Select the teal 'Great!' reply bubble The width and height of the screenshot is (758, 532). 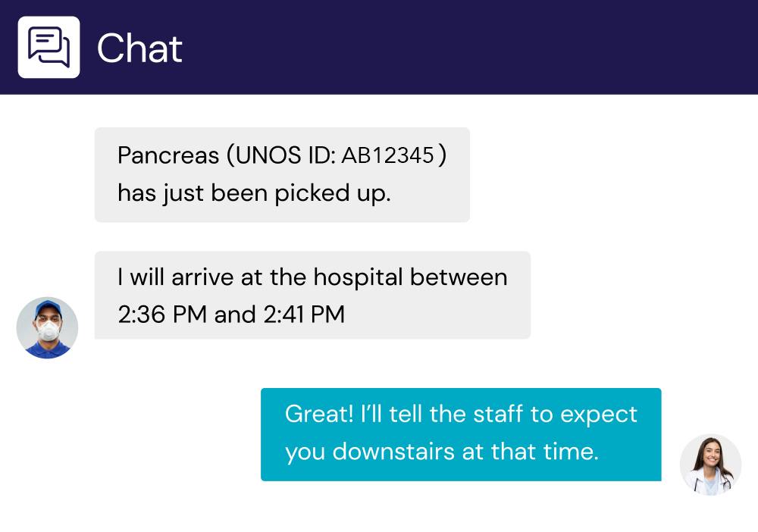click(x=461, y=434)
